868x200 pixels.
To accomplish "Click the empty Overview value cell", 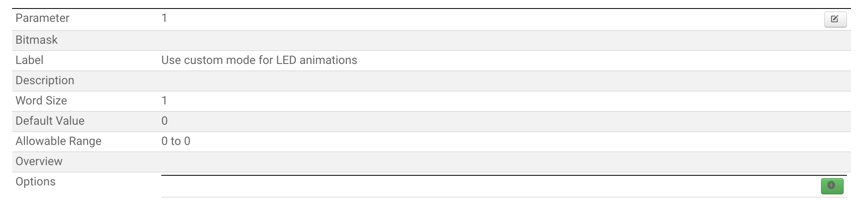I will tap(486, 162).
